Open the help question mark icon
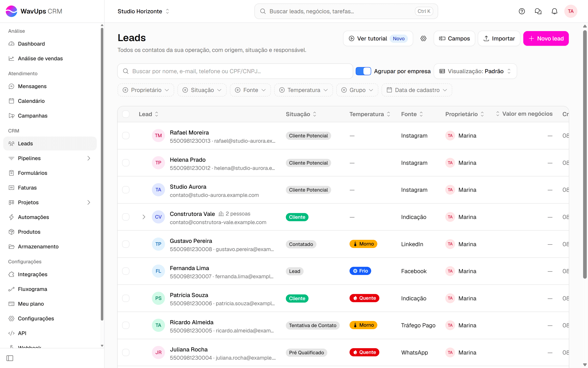The width and height of the screenshot is (588, 368). point(522,11)
